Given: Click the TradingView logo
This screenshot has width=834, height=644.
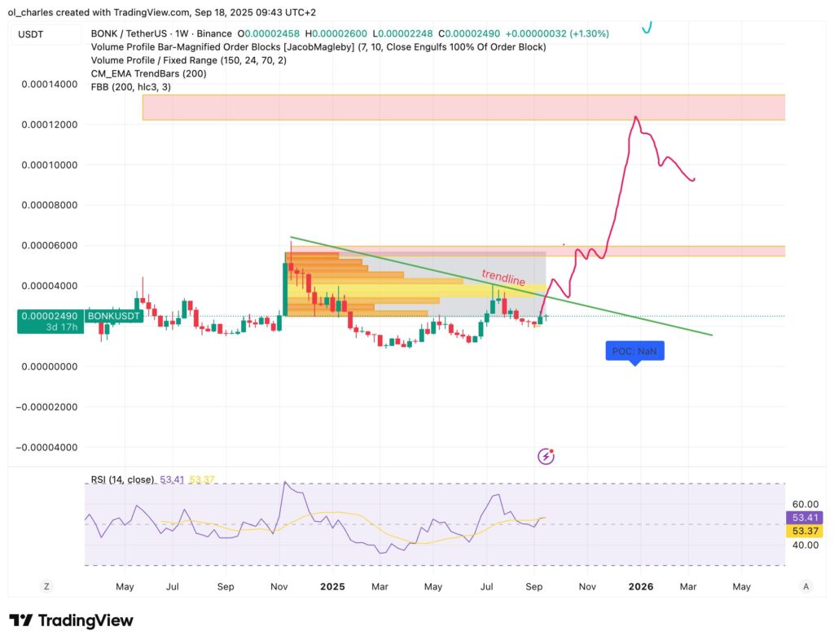Looking at the screenshot, I should tap(71, 620).
